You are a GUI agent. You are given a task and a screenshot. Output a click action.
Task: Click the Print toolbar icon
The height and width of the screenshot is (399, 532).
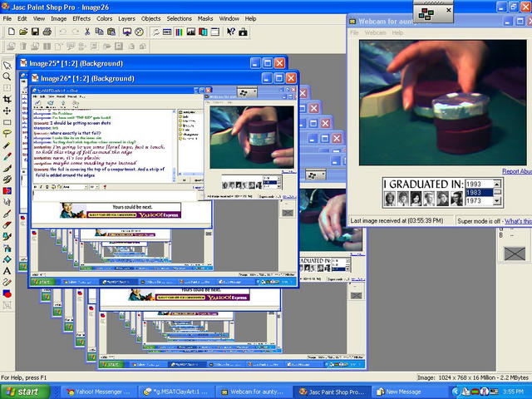tap(47, 32)
